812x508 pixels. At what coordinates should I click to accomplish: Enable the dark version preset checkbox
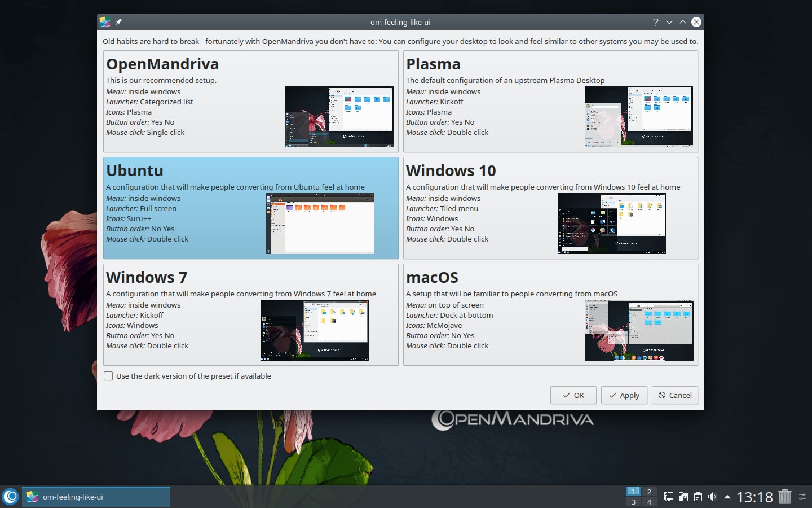click(x=108, y=376)
